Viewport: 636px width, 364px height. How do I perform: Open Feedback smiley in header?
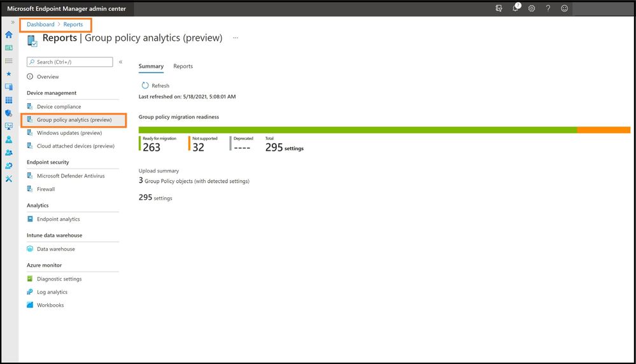(564, 8)
